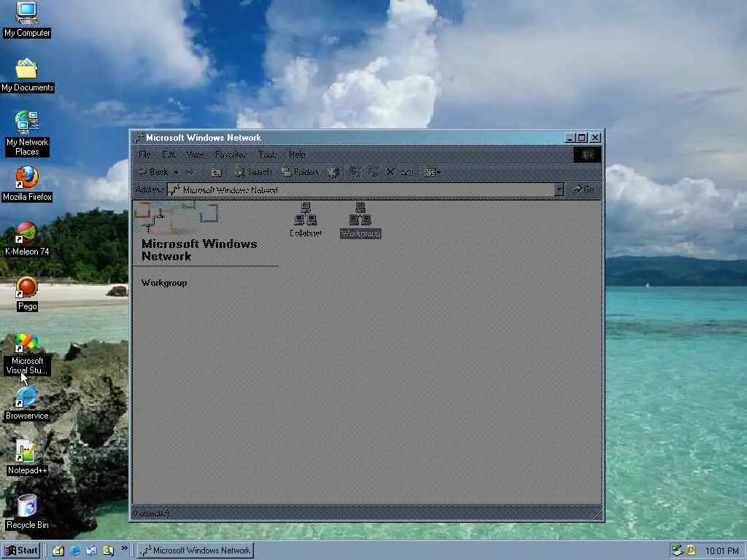
Task: Select the Workgroup network icon
Action: (x=360, y=220)
